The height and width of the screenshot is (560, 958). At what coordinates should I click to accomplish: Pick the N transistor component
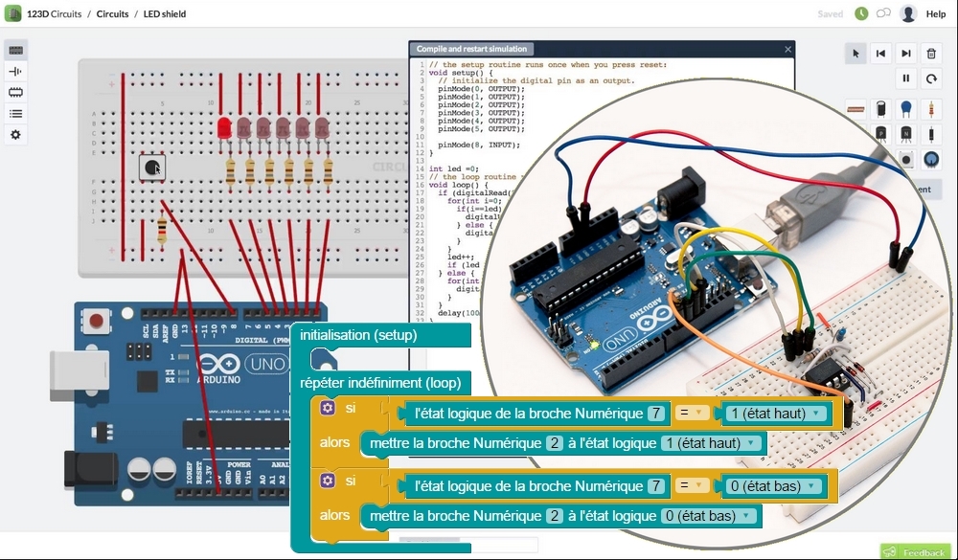point(906,134)
